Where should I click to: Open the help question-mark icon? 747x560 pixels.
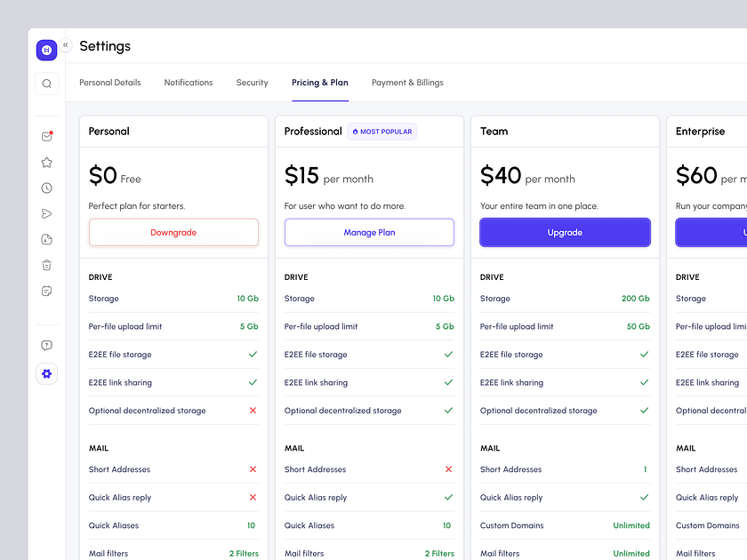tap(46, 346)
